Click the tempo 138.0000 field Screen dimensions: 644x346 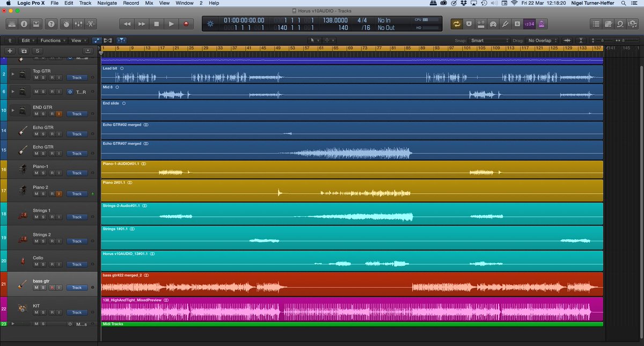335,20
